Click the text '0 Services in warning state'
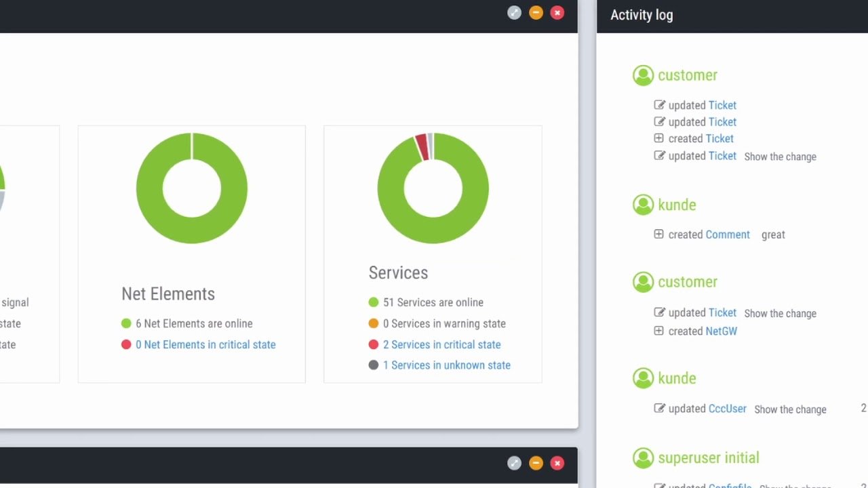The image size is (868, 488). pos(444,323)
